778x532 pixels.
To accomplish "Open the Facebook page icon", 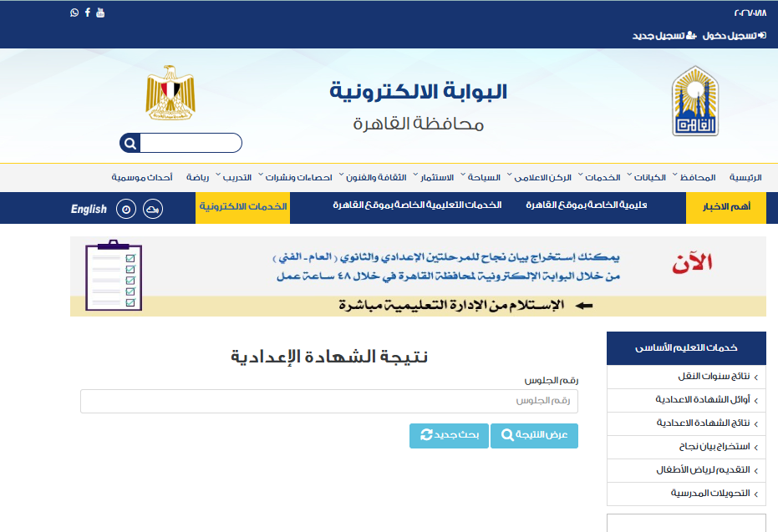I will coord(88,13).
